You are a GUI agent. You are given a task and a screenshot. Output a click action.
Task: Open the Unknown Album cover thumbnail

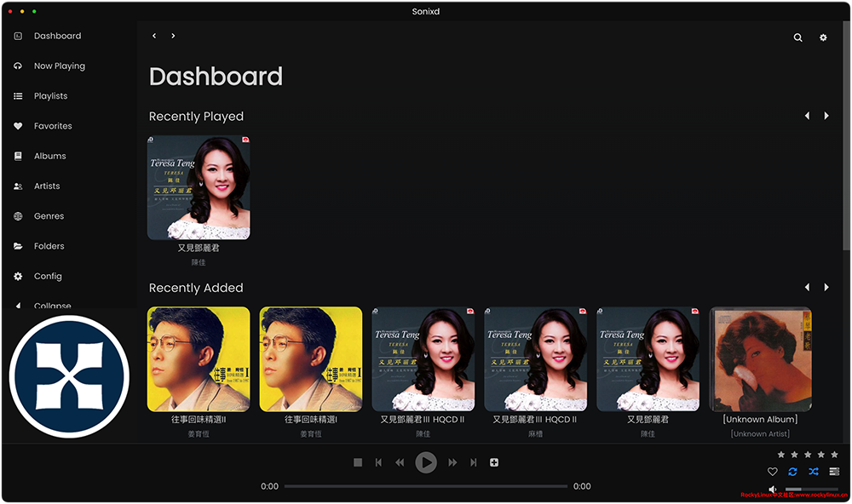pyautogui.click(x=760, y=358)
